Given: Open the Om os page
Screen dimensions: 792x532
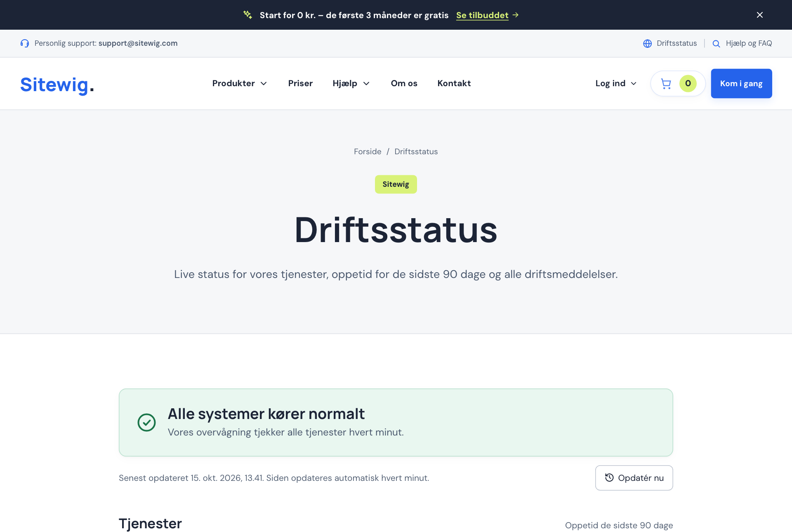Looking at the screenshot, I should point(404,83).
